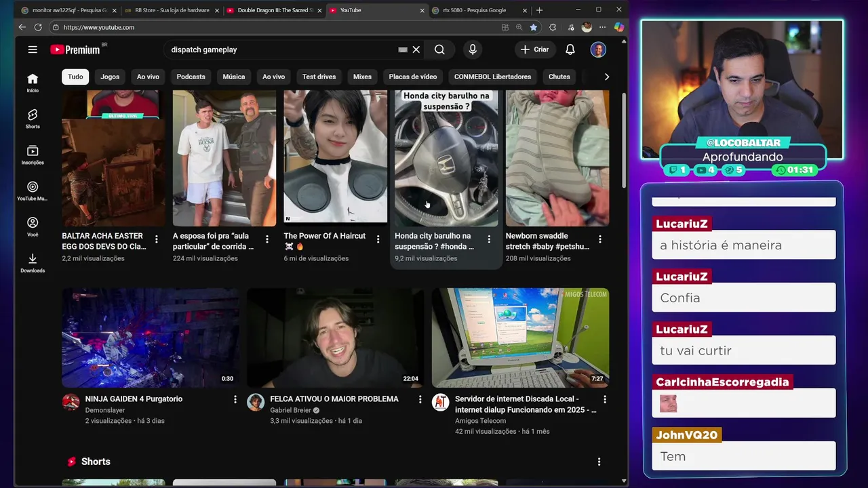Select the Música filter chip
Viewport: 868px width, 488px height.
point(234,77)
